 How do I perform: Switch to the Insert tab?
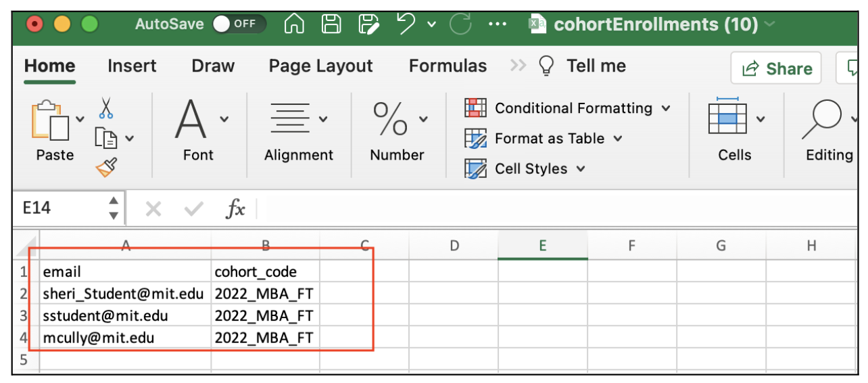point(132,66)
